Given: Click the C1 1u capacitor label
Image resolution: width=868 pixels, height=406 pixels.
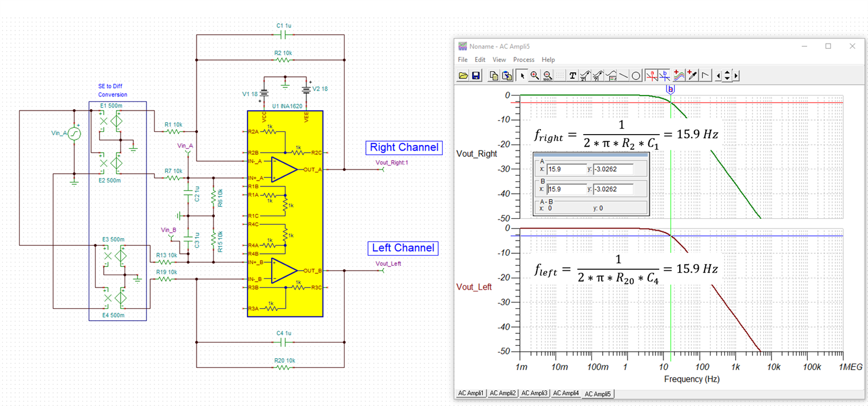Looking at the screenshot, I should tap(284, 26).
